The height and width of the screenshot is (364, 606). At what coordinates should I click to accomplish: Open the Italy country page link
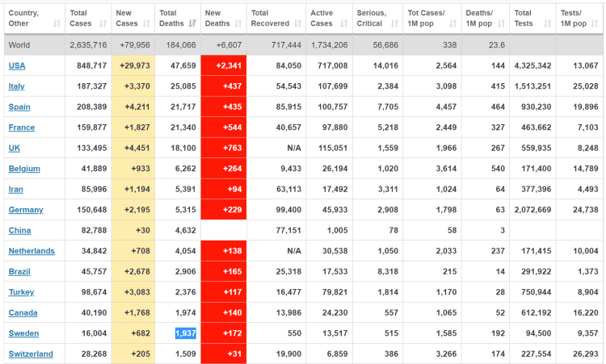pyautogui.click(x=17, y=86)
